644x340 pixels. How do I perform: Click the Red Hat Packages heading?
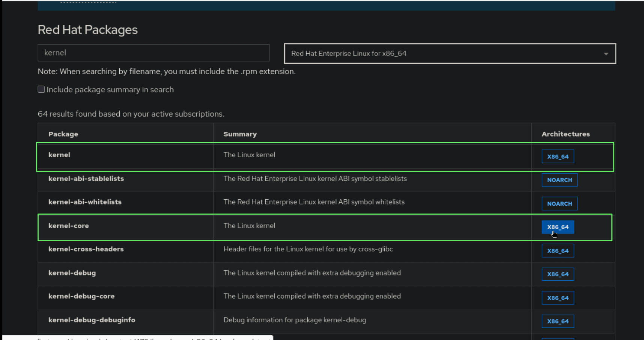[88, 30]
